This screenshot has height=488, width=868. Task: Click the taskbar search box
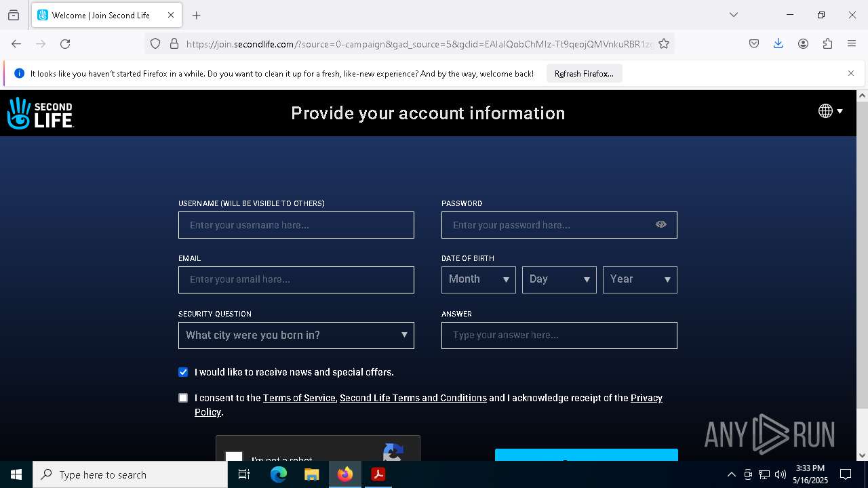[130, 474]
